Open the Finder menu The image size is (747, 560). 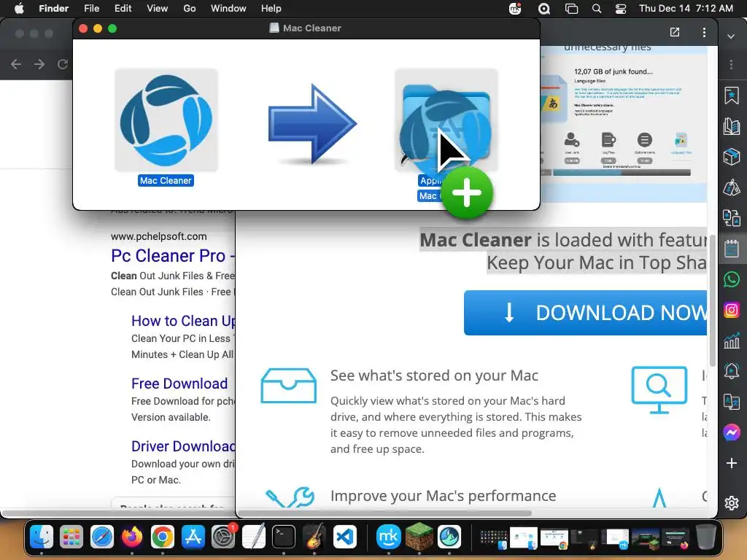tap(54, 9)
